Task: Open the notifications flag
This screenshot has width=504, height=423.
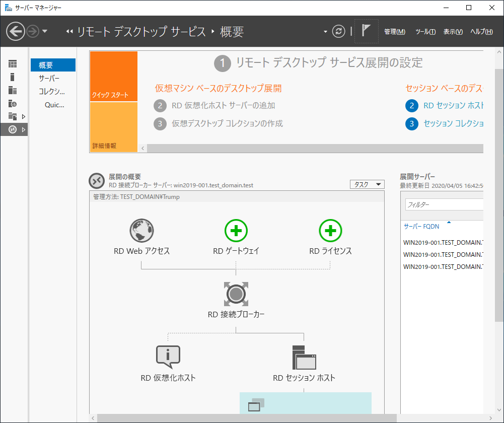Action: coord(366,31)
